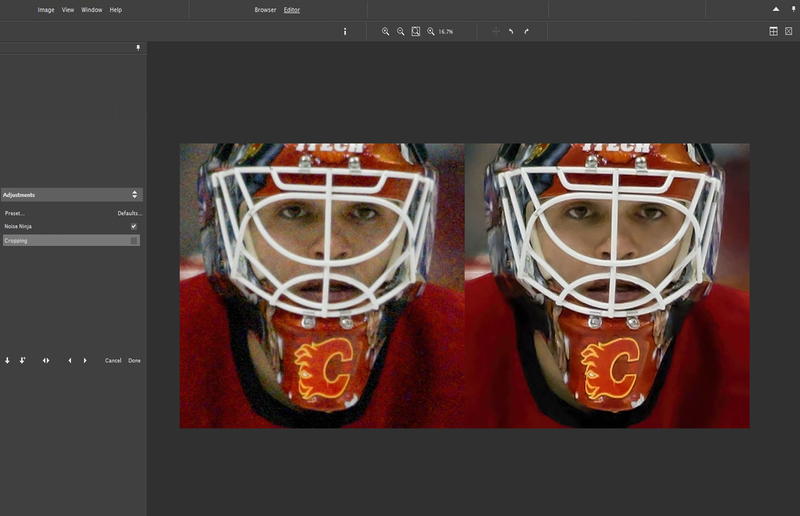800x516 pixels.
Task: Click the left noisy preview image
Action: (322, 285)
